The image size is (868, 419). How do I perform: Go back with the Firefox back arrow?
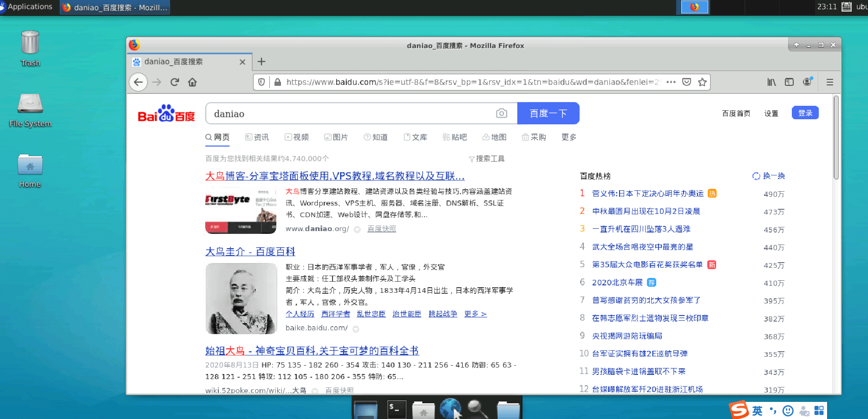[138, 82]
